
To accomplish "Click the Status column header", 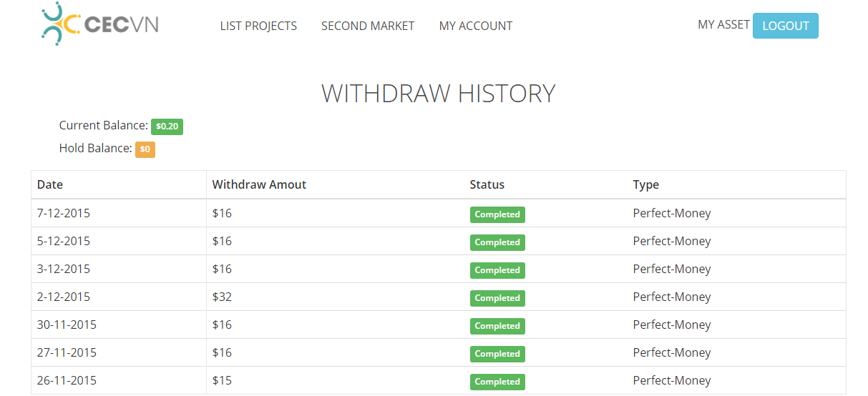I will click(487, 184).
